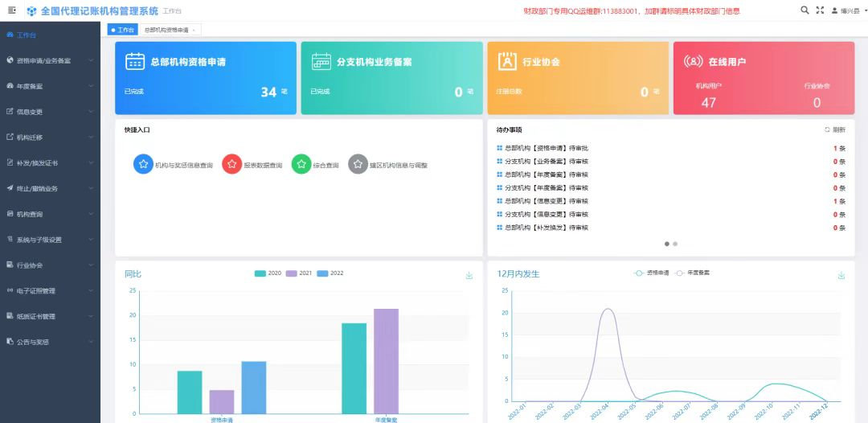
Task: Click the system logo beside the title
Action: point(31,11)
